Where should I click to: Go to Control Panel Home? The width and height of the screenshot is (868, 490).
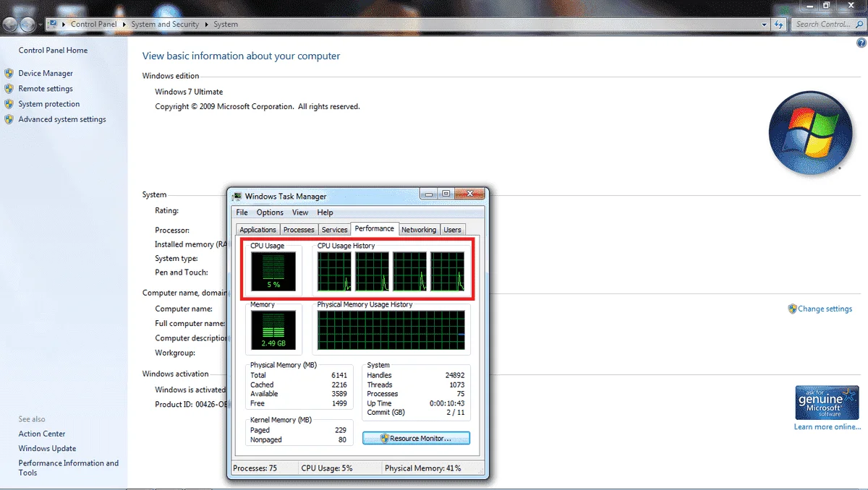pyautogui.click(x=53, y=51)
